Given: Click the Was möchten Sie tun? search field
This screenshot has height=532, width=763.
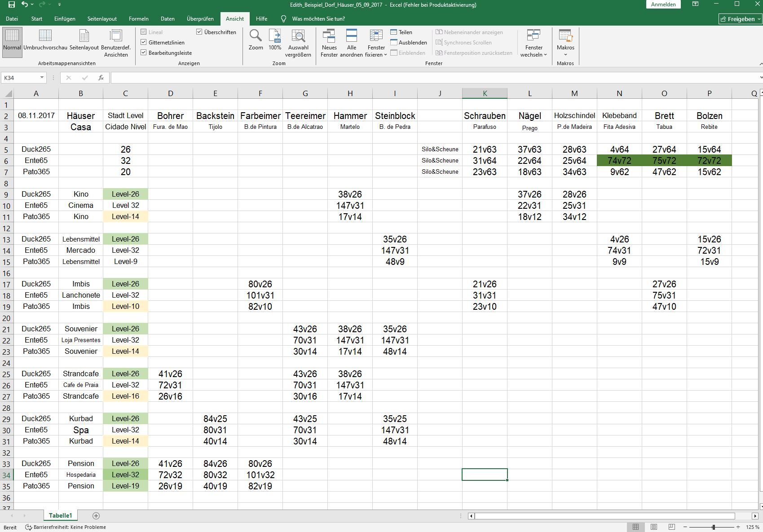Looking at the screenshot, I should (318, 19).
